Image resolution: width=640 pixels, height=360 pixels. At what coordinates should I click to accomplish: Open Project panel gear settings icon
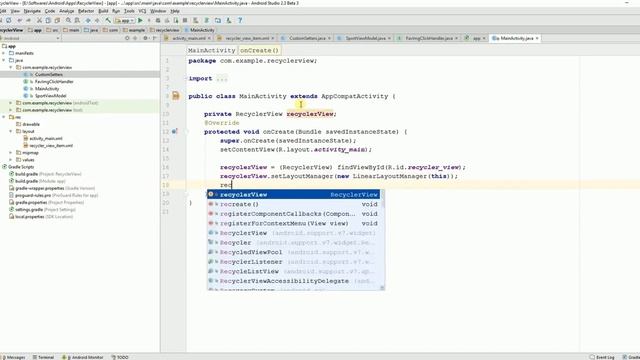(x=145, y=38)
